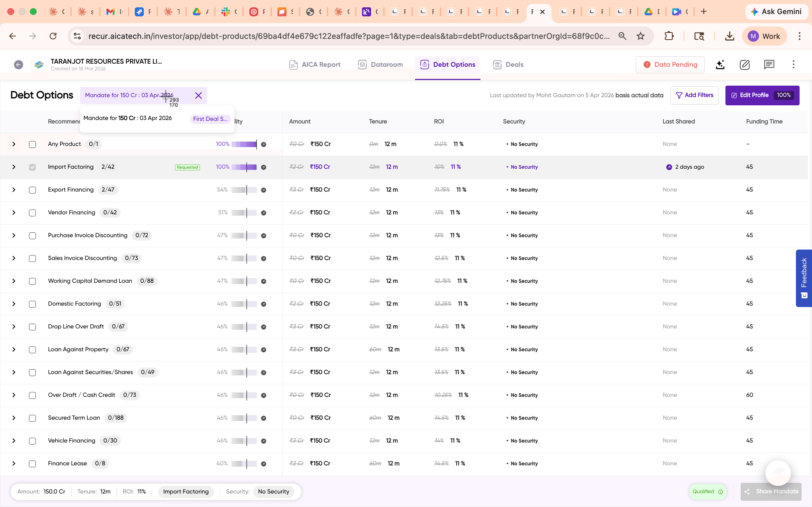Image resolution: width=812 pixels, height=507 pixels.
Task: Click the share arrow on Import Factoring progress bar
Action: (x=264, y=167)
